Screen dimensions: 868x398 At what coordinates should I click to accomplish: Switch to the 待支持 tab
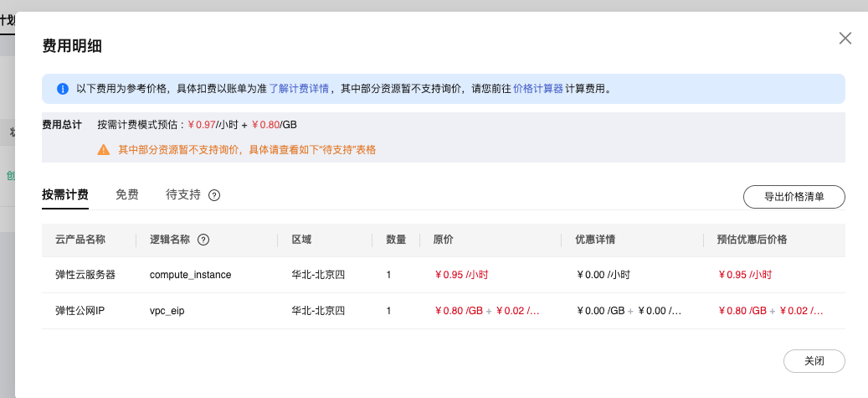coord(183,195)
